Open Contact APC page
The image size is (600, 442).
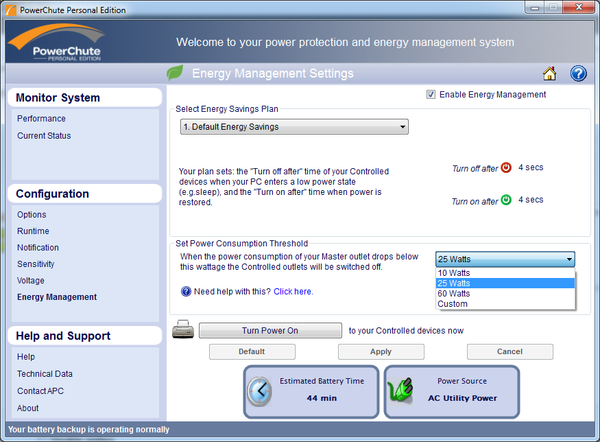coord(40,391)
